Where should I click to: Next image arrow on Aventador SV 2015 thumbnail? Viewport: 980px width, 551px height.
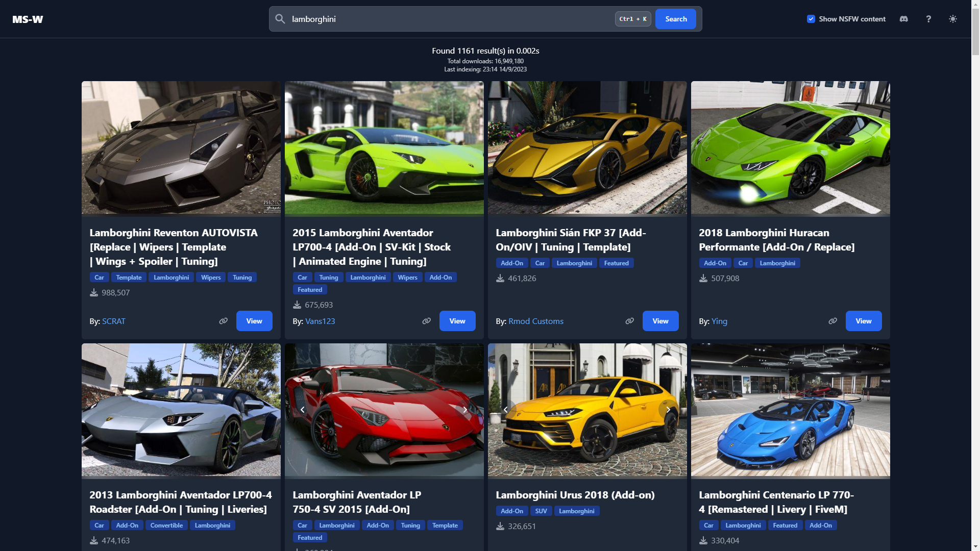(x=465, y=410)
